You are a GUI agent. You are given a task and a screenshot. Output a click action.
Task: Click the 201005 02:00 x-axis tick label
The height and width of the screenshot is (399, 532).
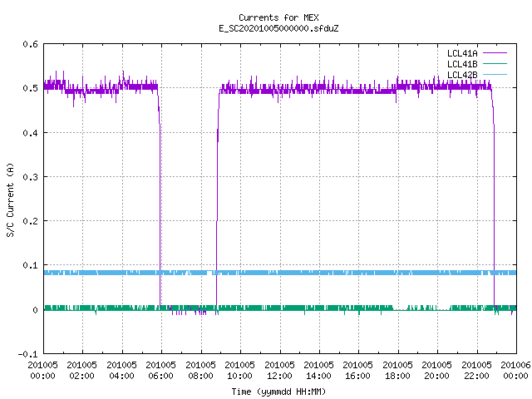(81, 370)
